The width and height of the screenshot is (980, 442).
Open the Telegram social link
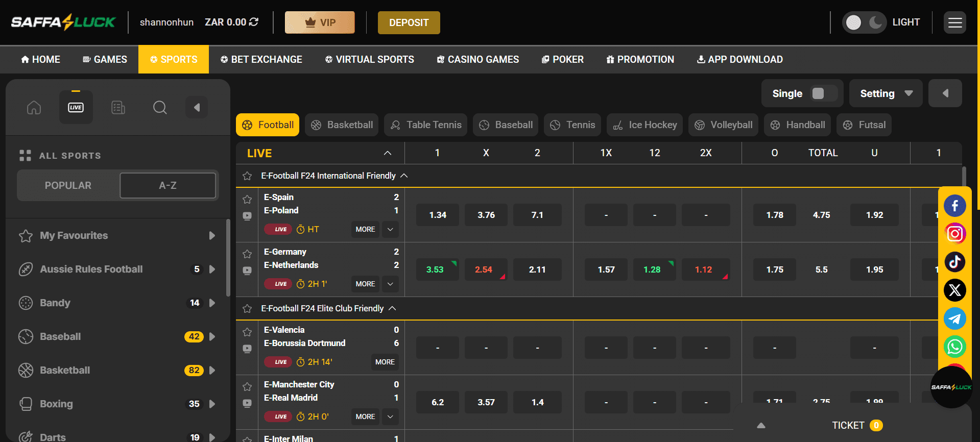[x=954, y=319]
